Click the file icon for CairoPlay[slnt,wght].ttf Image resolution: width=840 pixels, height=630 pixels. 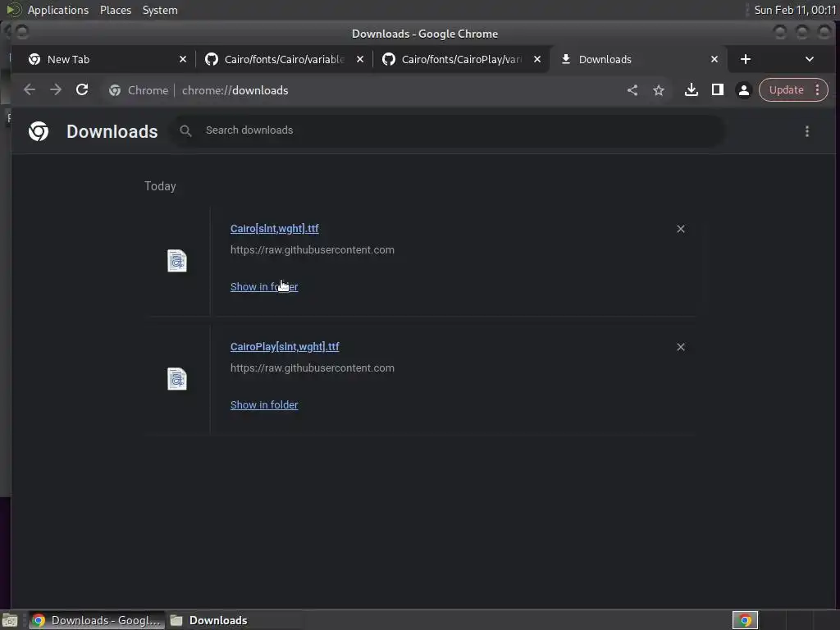pyautogui.click(x=177, y=379)
